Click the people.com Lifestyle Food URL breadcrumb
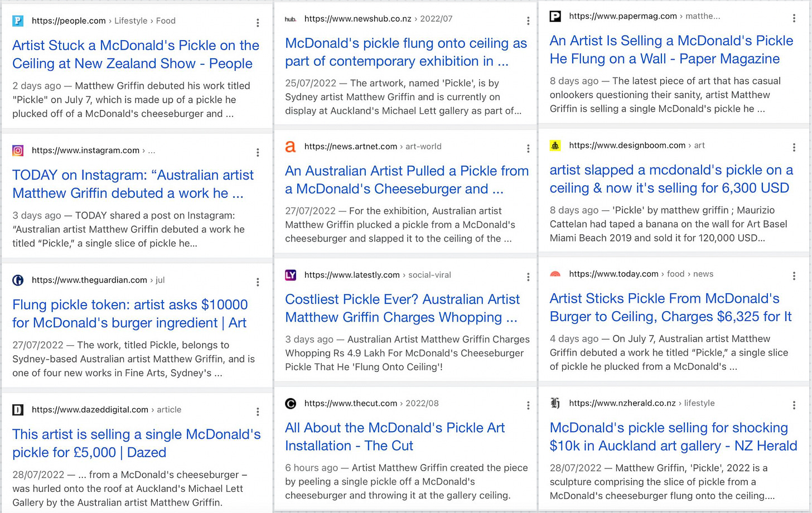This screenshot has height=513, width=812. (x=104, y=21)
